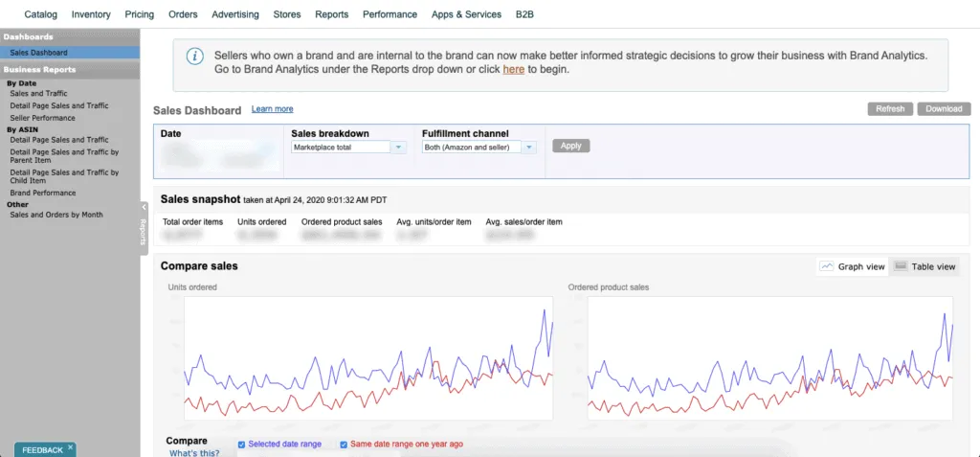This screenshot has height=457, width=980.
Task: Toggle the Selected date range checkbox
Action: (x=241, y=445)
